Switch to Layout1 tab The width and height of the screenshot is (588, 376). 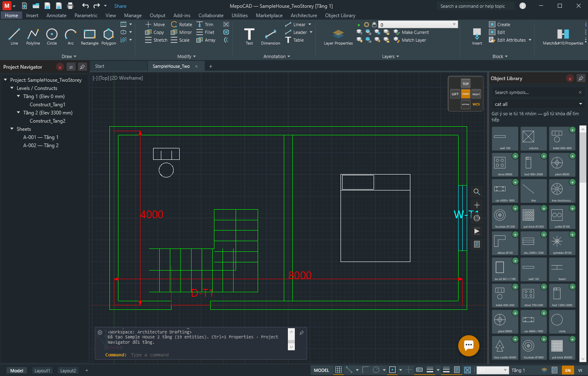[x=42, y=371]
